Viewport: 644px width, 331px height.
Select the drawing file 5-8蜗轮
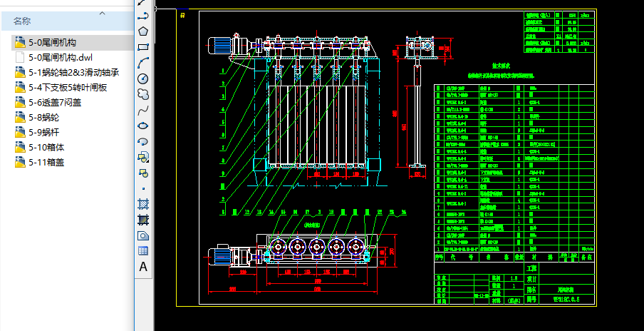[43, 117]
